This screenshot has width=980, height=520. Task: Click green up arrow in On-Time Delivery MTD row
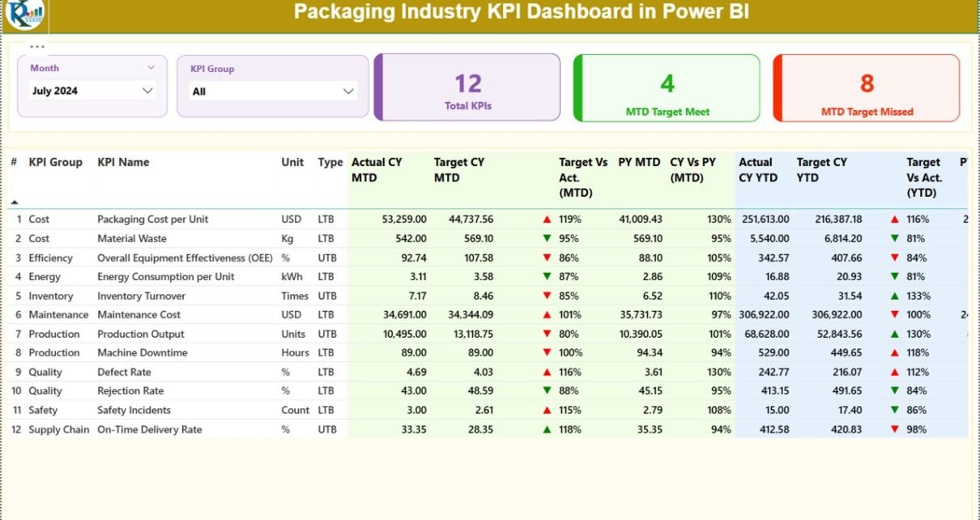click(x=548, y=430)
